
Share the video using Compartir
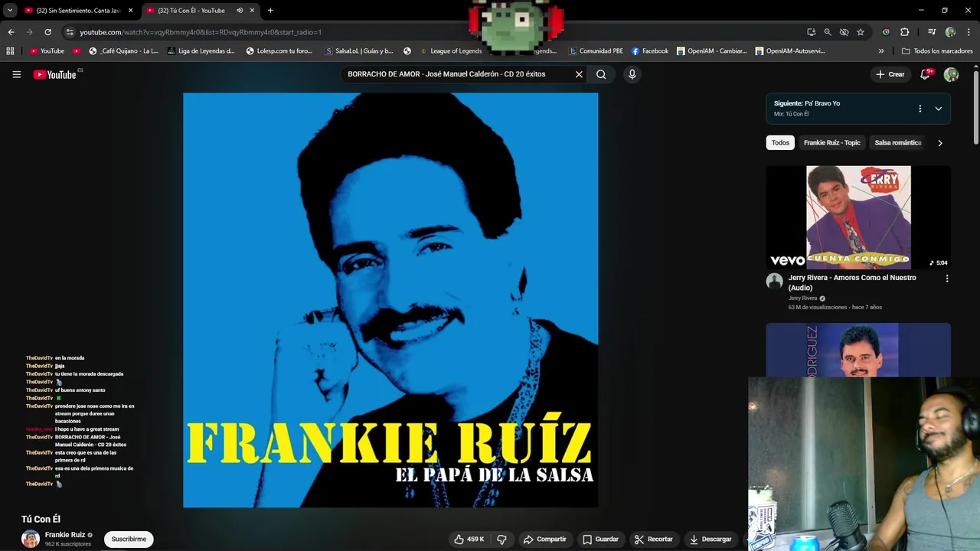click(544, 540)
